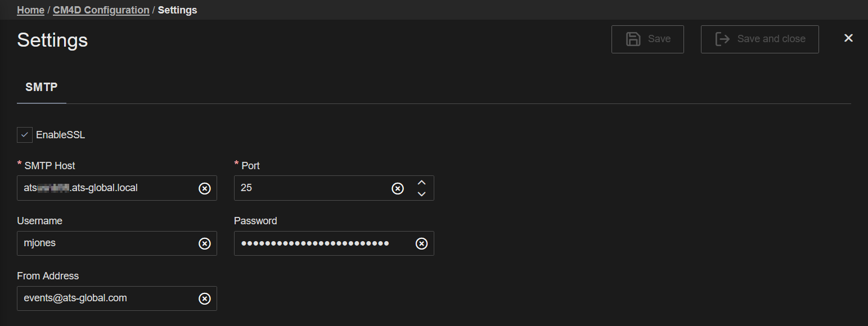Clear the Username field
Screen dimensions: 868x326
(x=205, y=243)
